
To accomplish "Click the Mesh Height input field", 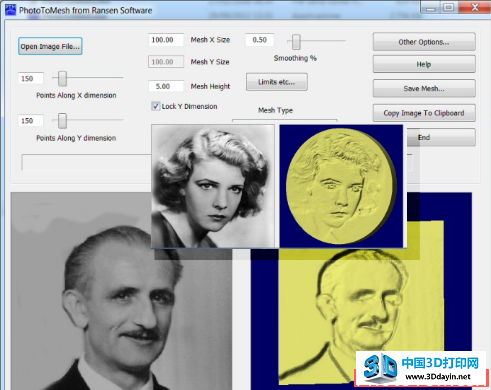I will (166, 86).
